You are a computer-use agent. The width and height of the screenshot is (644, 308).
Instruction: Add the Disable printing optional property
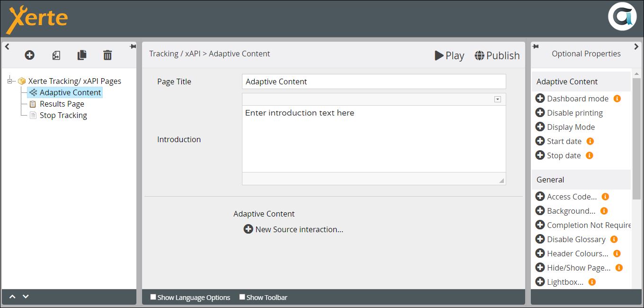pos(540,113)
